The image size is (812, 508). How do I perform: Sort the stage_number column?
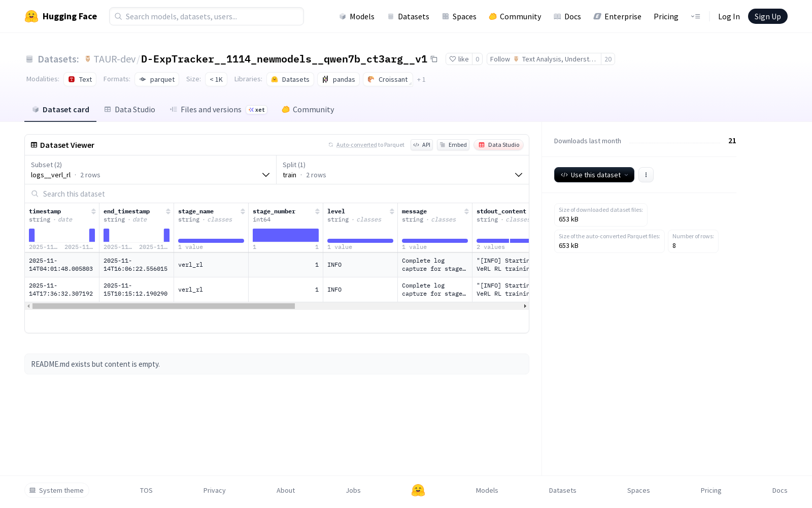pyautogui.click(x=317, y=211)
